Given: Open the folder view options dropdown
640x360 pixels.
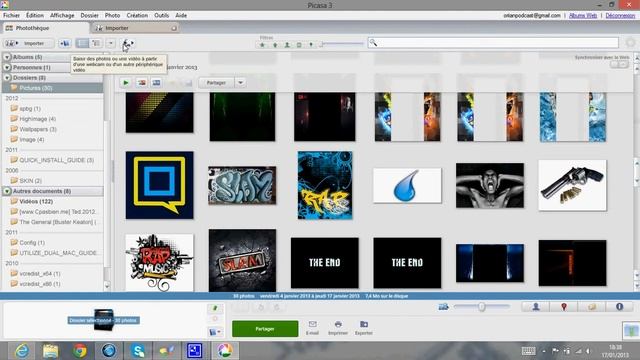Looking at the screenshot, I should (111, 43).
